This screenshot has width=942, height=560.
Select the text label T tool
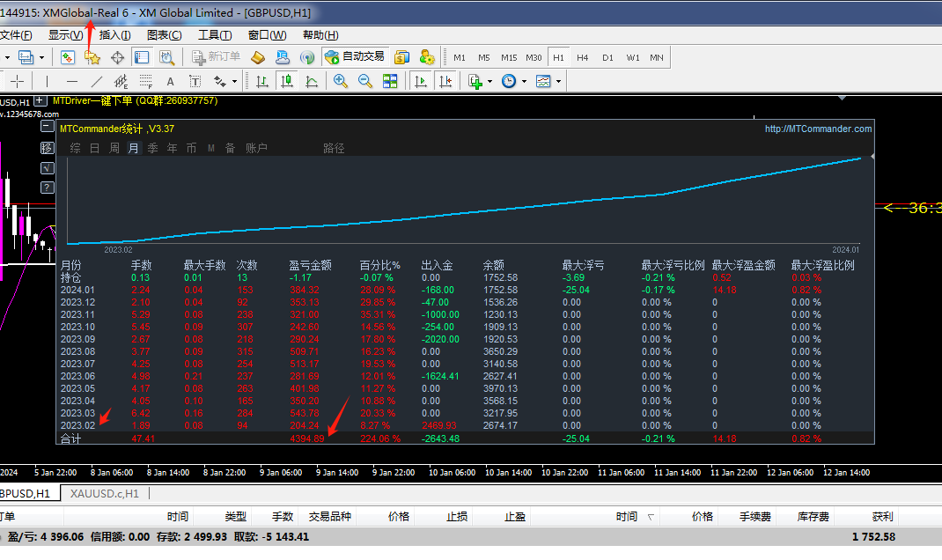click(195, 81)
